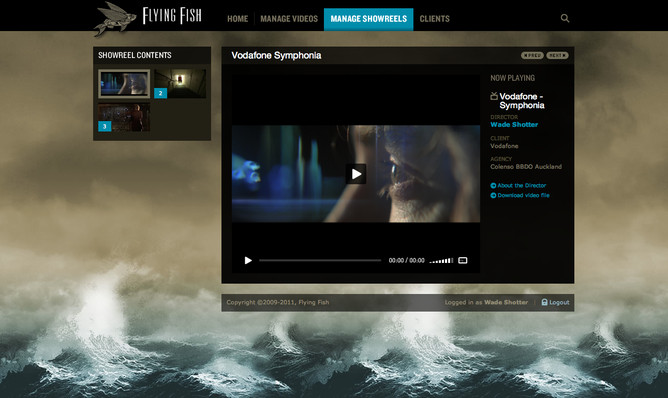This screenshot has width=668, height=398.
Task: Click the Logout link
Action: 559,302
